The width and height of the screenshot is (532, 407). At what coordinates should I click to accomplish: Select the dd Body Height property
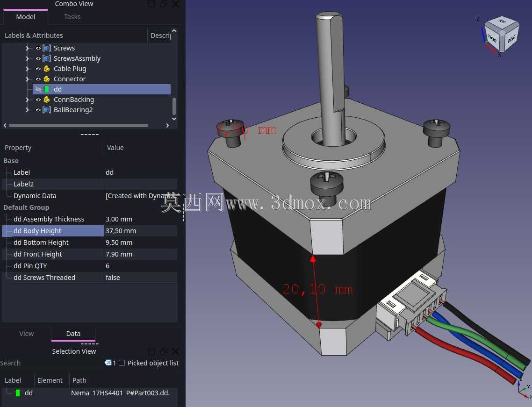pyautogui.click(x=52, y=231)
